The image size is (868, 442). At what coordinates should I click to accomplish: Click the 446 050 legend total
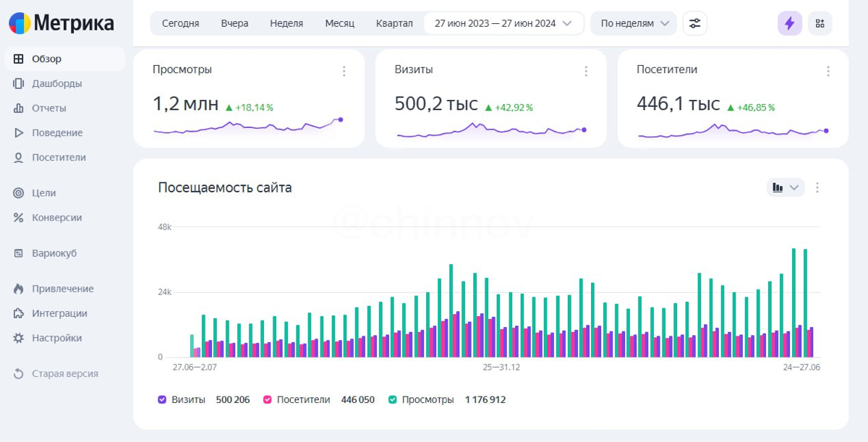point(358,400)
